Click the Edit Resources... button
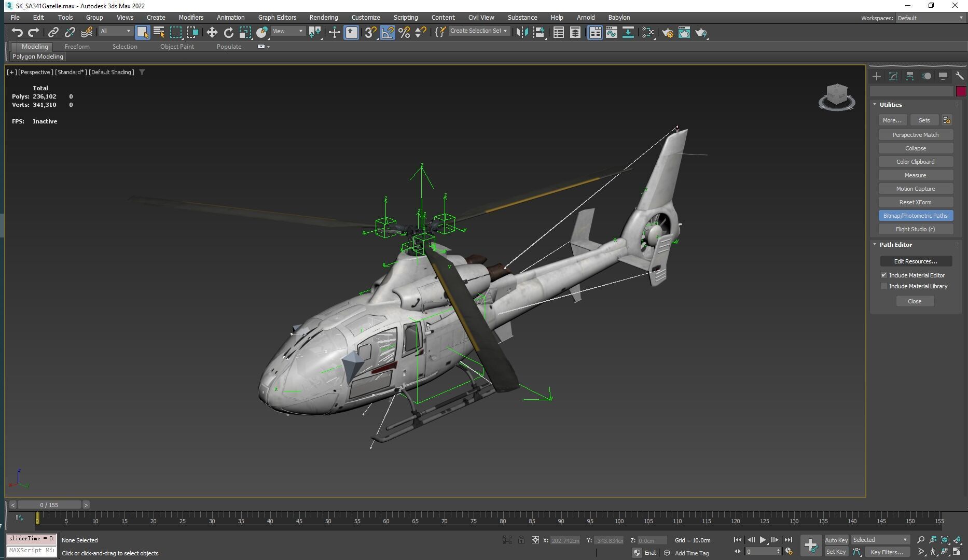The image size is (968, 560). point(916,261)
